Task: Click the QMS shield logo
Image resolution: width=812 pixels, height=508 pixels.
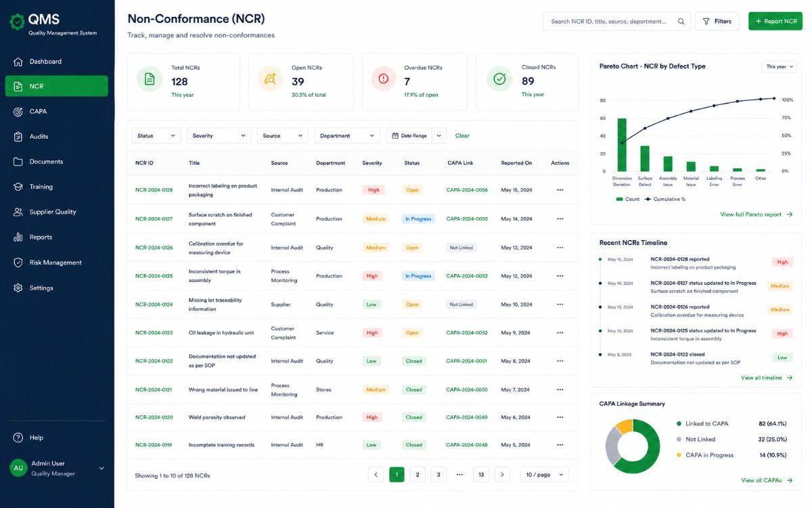Action: pyautogui.click(x=17, y=22)
